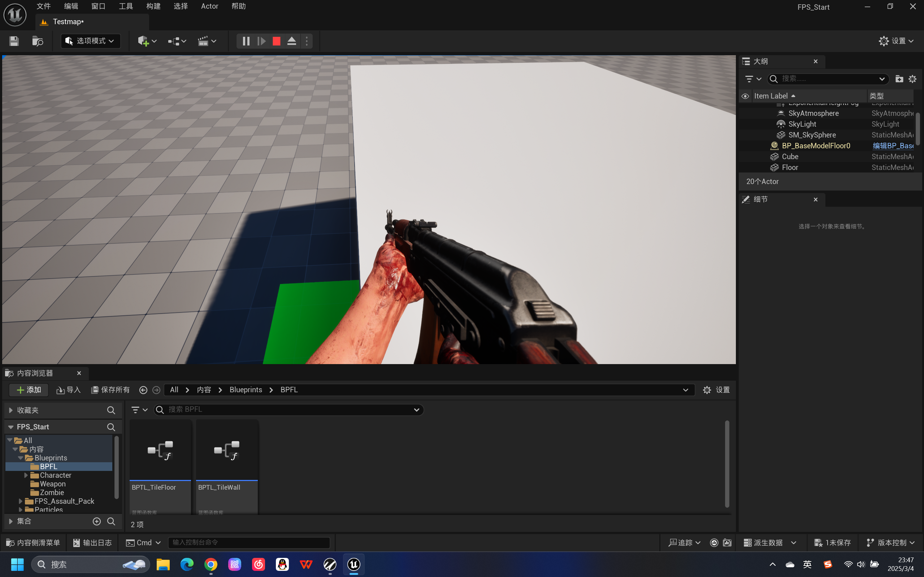Viewport: 924px width, 577px height.
Task: Open the asset filter dropdown
Action: coord(139,410)
